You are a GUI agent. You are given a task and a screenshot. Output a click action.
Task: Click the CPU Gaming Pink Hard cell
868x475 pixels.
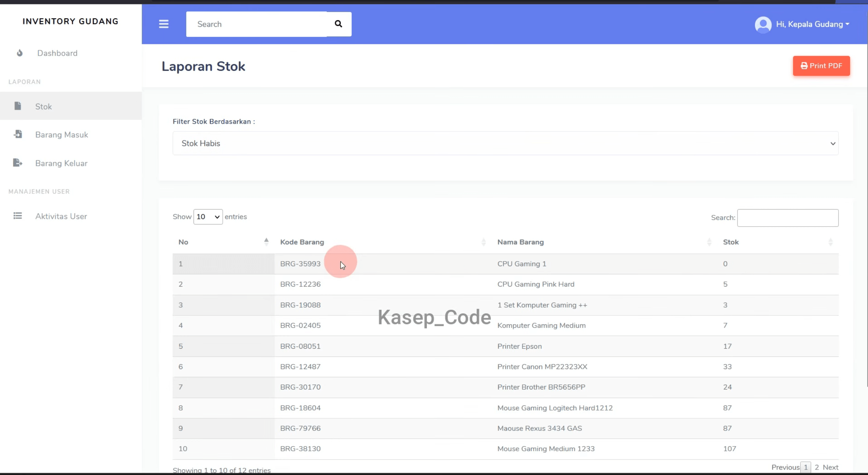(x=536, y=284)
